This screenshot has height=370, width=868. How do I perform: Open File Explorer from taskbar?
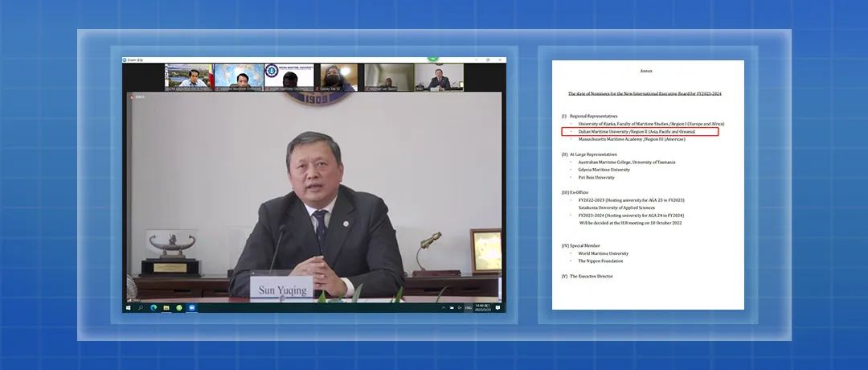coord(166,307)
